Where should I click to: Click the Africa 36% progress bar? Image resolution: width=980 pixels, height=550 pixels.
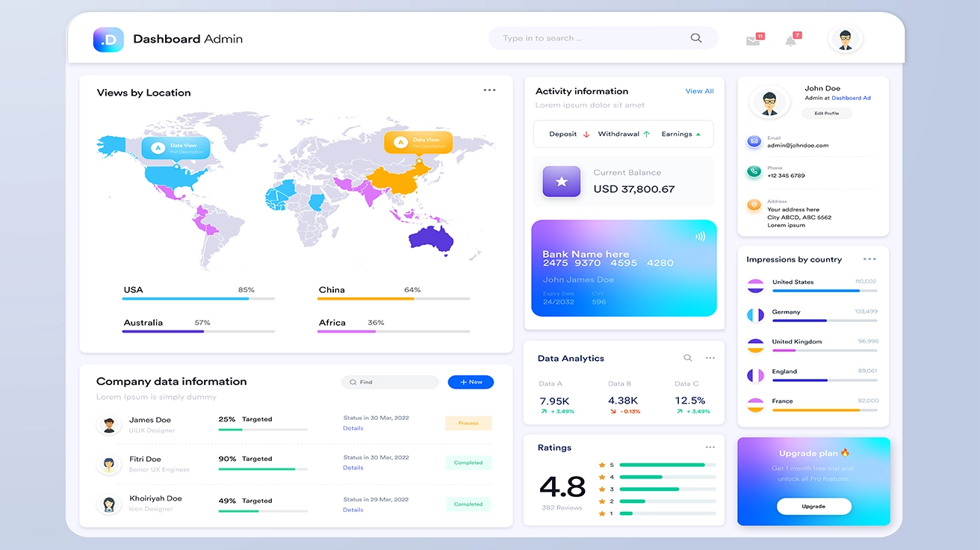(394, 332)
